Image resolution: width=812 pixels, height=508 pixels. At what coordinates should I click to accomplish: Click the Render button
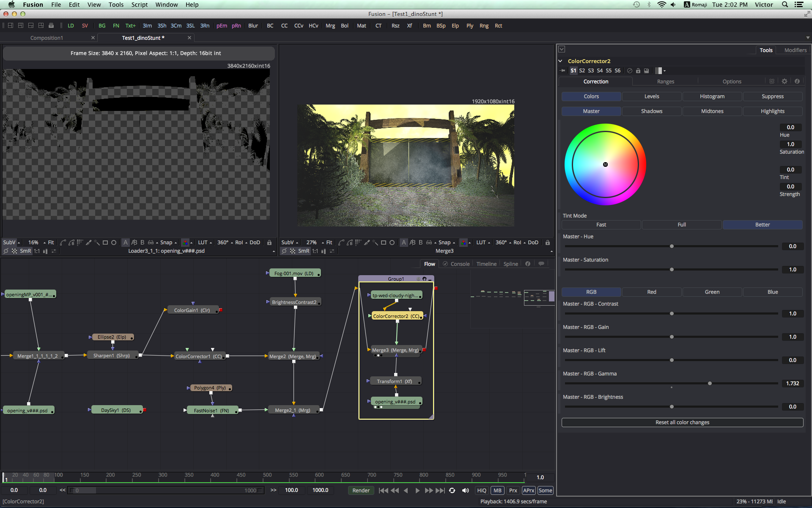point(361,490)
